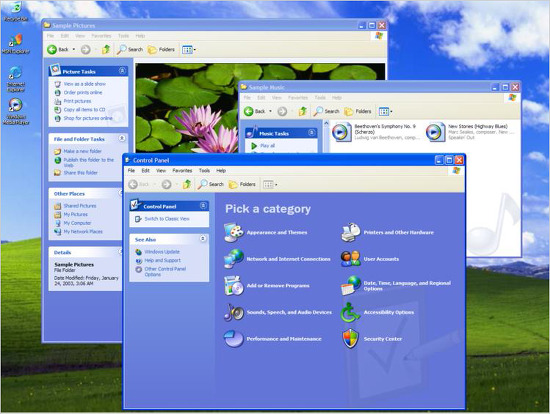Click Share this folder link

80,173
